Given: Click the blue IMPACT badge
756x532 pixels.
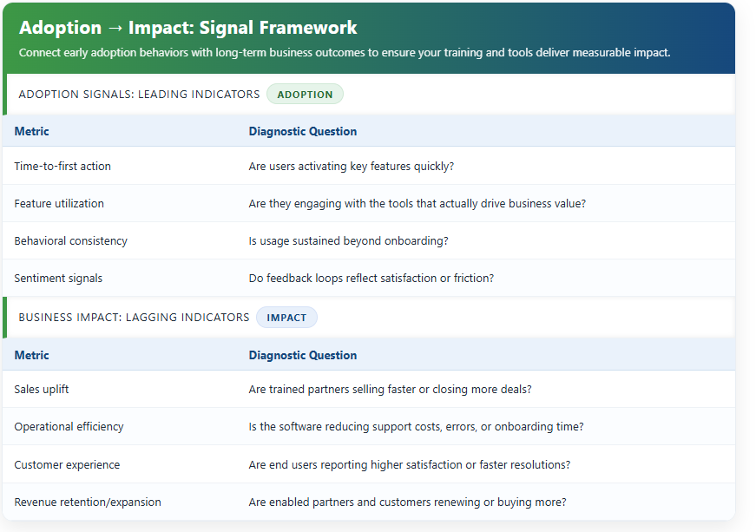Looking at the screenshot, I should (286, 318).
